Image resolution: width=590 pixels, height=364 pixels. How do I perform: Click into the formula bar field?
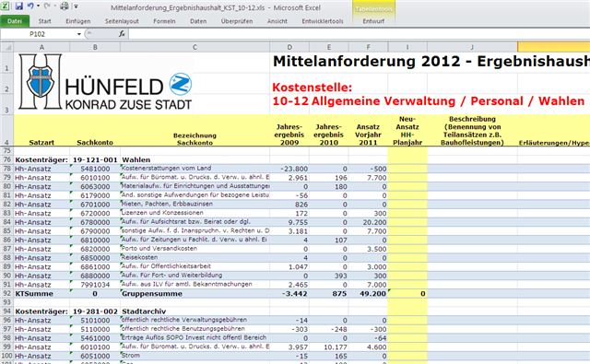[x=359, y=34]
